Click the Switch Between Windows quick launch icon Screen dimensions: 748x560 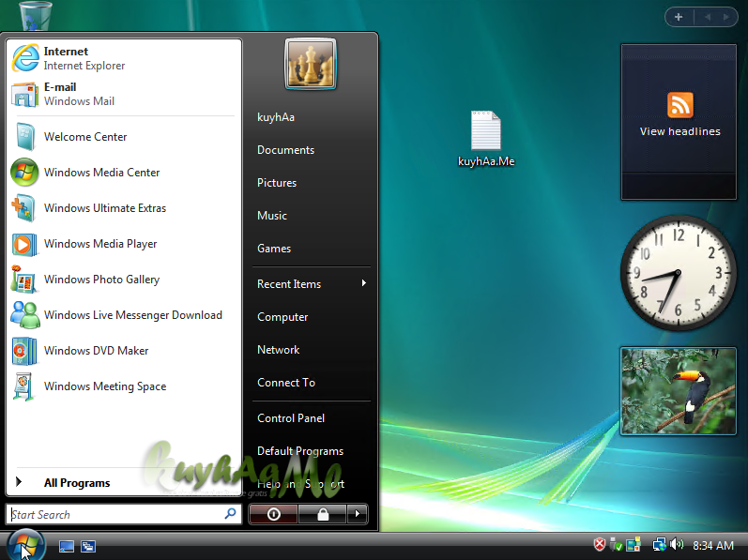pos(88,546)
